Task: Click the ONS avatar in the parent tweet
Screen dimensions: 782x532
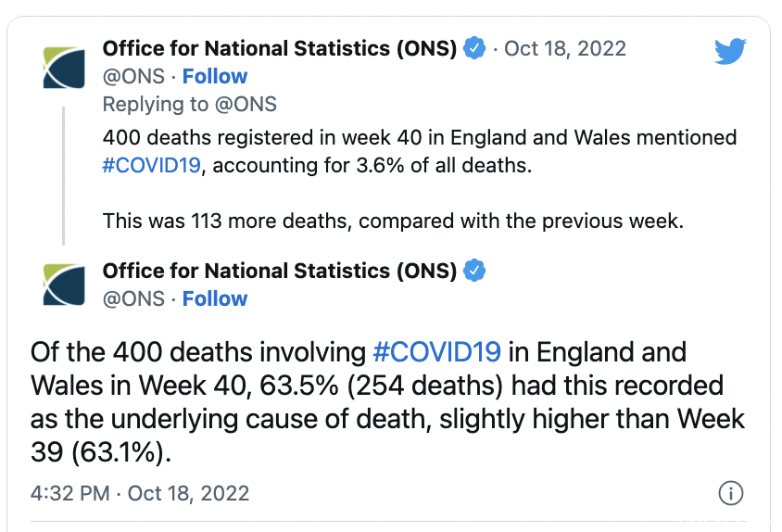Action: [64, 68]
